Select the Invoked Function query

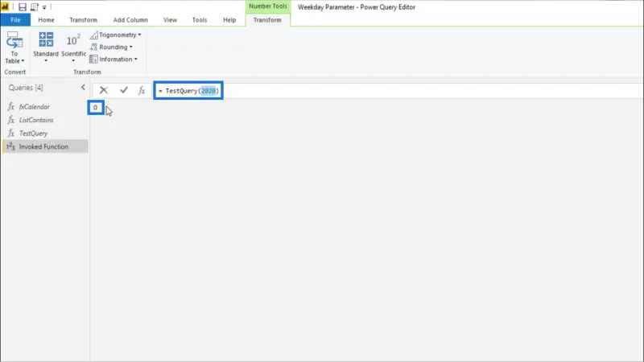pyautogui.click(x=45, y=146)
